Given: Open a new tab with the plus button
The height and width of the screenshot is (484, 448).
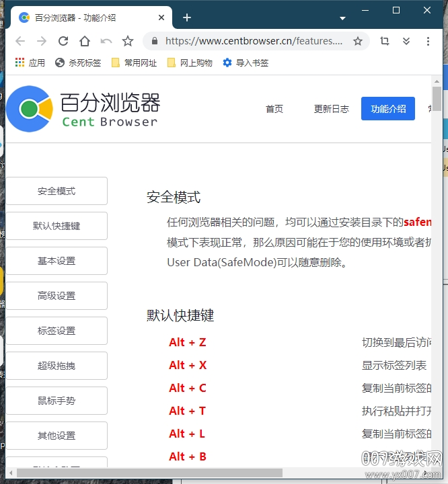Looking at the screenshot, I should (187, 17).
